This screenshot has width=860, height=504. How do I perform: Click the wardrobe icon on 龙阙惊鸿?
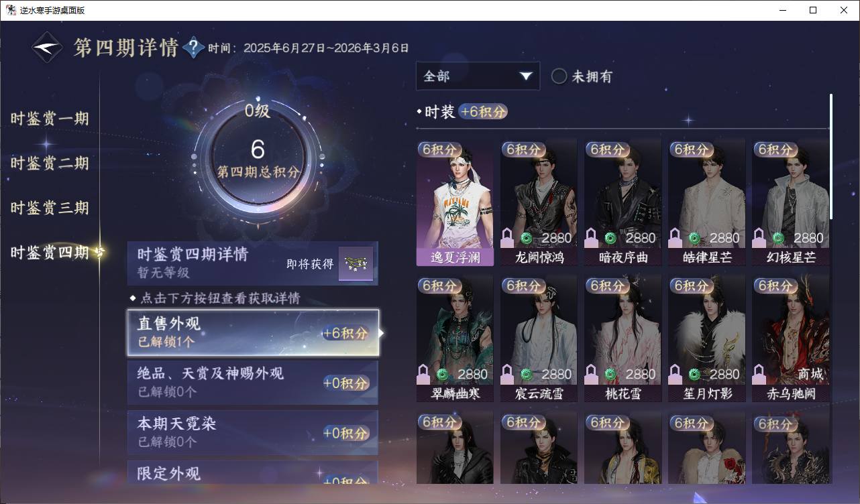[x=508, y=237]
